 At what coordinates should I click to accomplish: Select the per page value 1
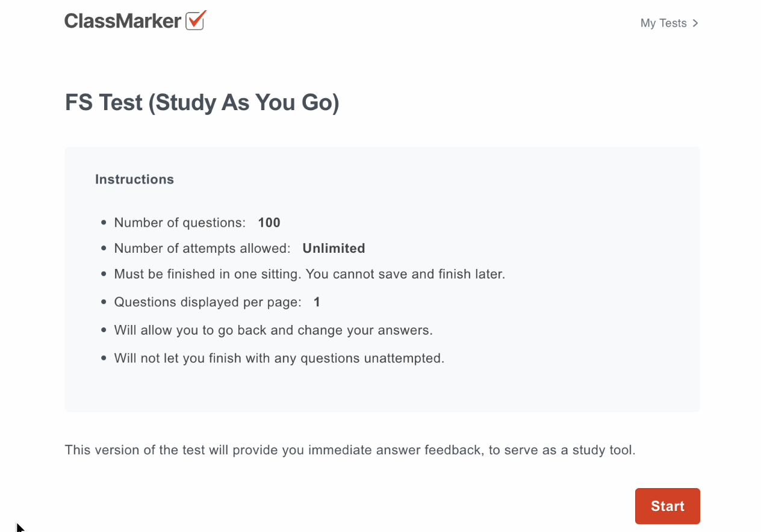(x=317, y=302)
